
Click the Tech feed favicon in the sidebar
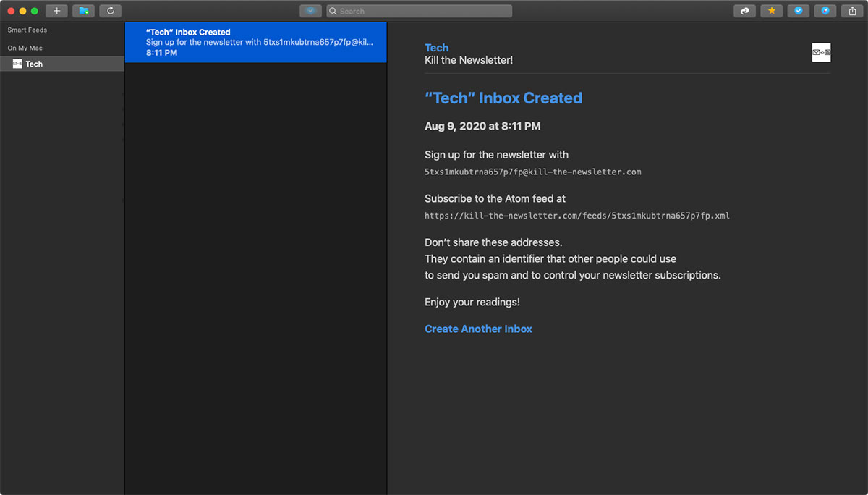(x=17, y=64)
